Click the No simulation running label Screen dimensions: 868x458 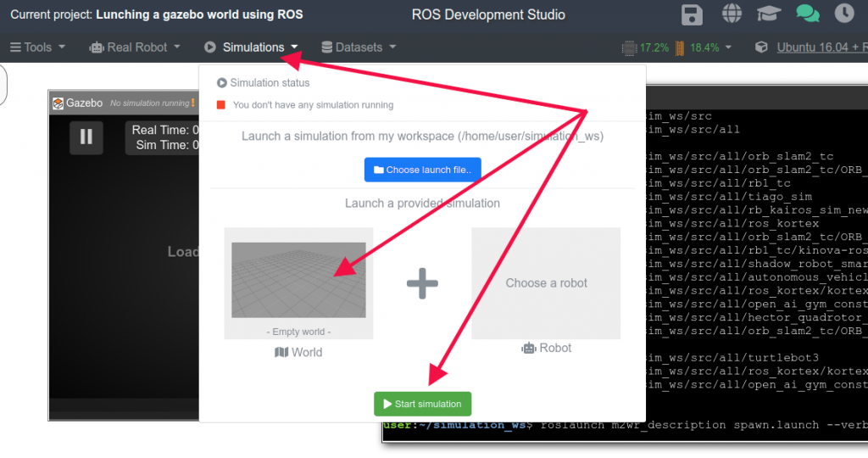149,103
